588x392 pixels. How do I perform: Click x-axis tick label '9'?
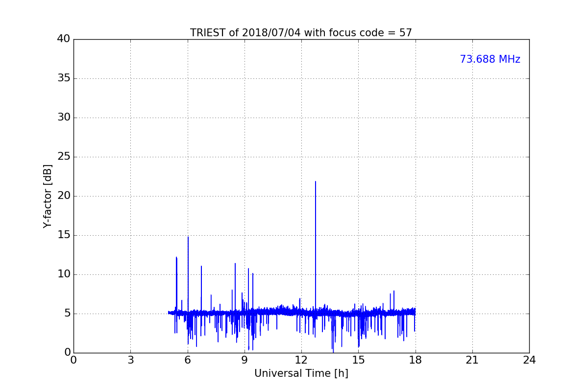point(244,360)
